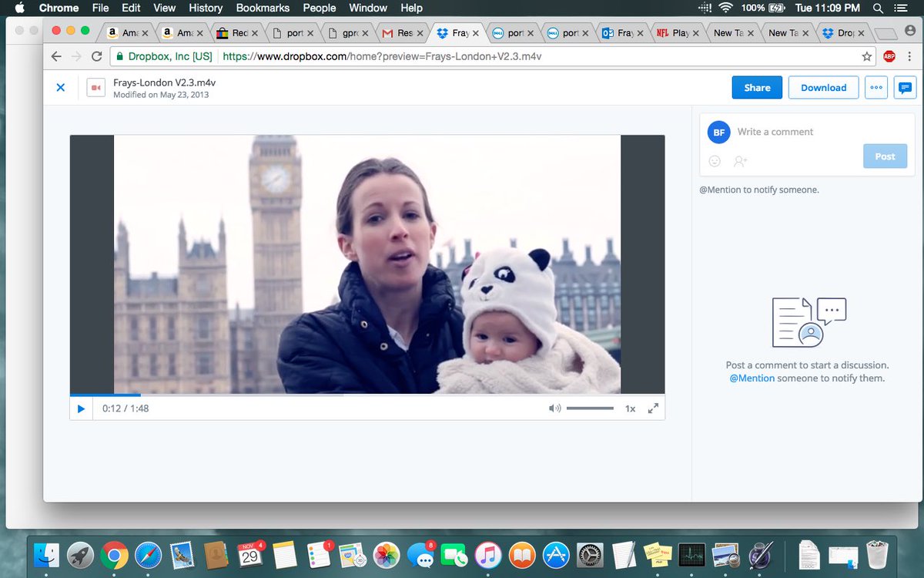This screenshot has width=924, height=578.
Task: Change playback speed via the 1x control
Action: (x=630, y=408)
